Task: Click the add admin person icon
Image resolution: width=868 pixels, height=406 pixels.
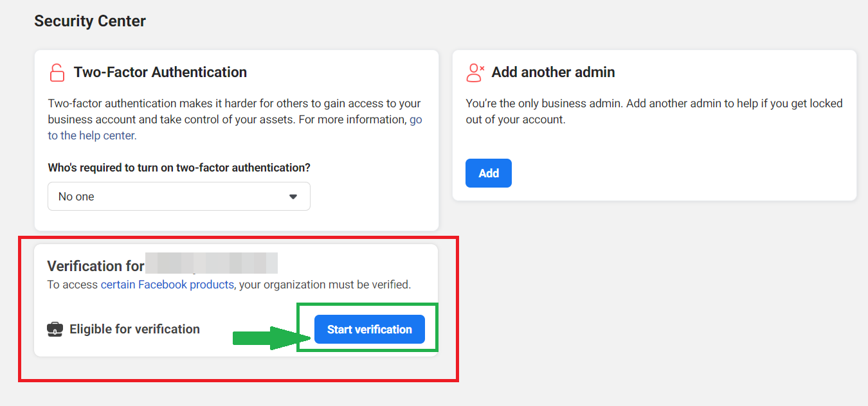Action: [475, 73]
